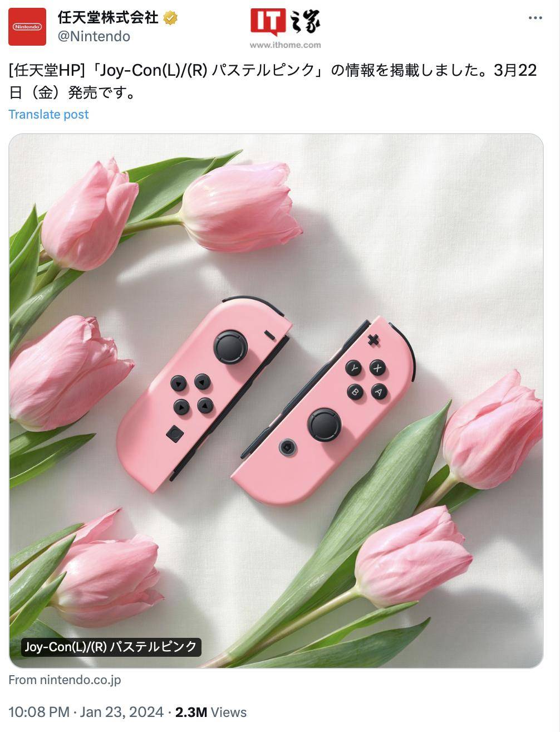This screenshot has height=732, width=560.
Task: Open the @Nintendo handle
Action: [x=94, y=36]
